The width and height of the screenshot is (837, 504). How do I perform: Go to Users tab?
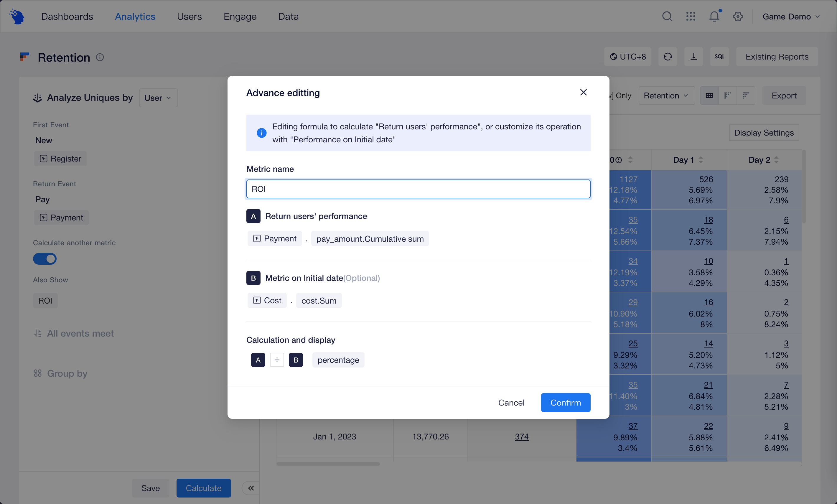tap(189, 16)
